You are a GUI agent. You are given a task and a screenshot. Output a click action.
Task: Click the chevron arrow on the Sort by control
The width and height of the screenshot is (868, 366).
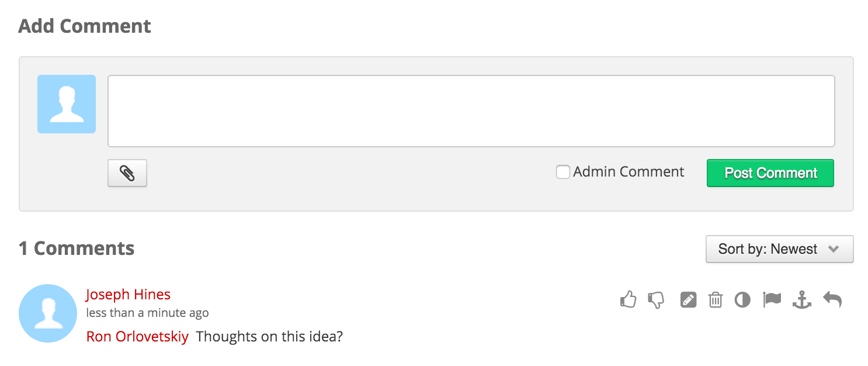(834, 249)
